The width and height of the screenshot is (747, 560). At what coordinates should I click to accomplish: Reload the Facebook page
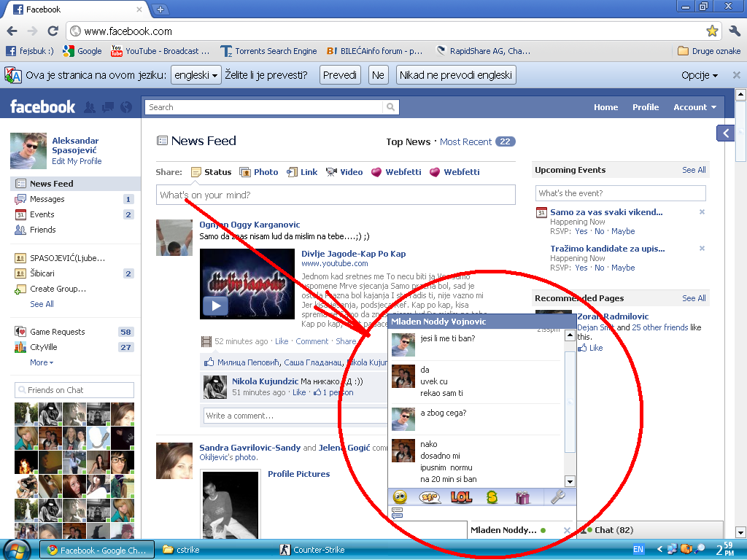53,31
